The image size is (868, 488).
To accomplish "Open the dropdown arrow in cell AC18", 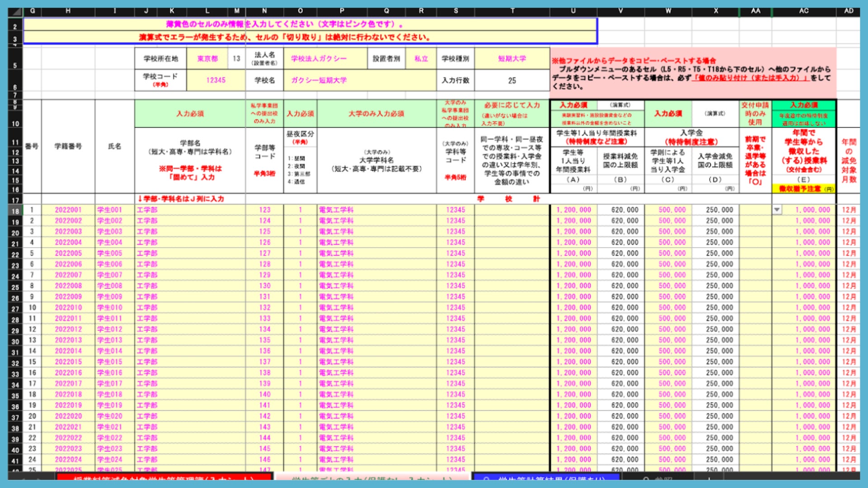I will pyautogui.click(x=777, y=210).
